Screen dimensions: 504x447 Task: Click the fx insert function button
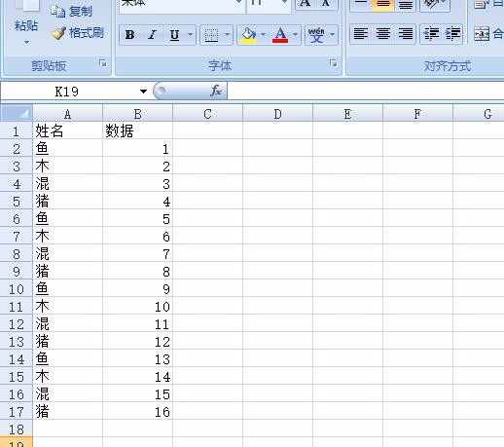coord(216,91)
